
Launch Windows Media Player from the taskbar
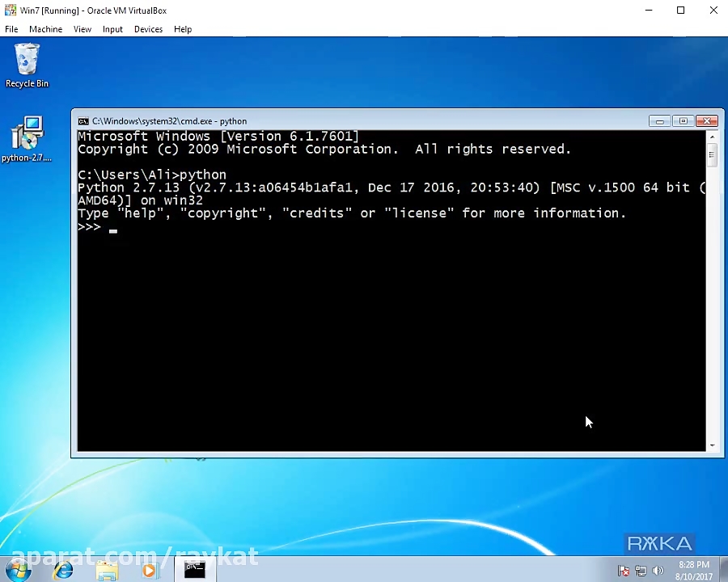[148, 571]
